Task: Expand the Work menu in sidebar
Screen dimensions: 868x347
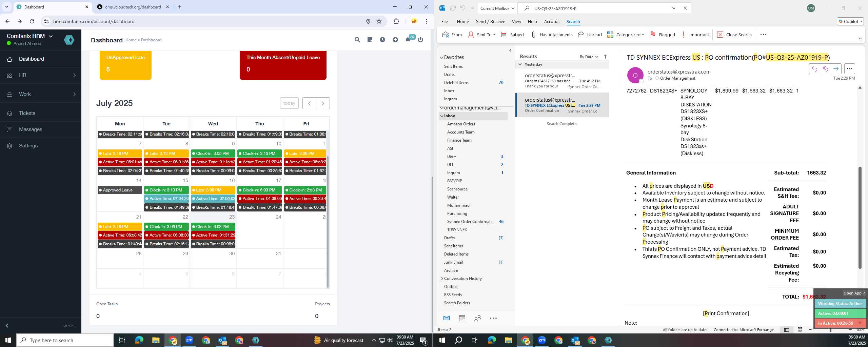Action: (x=41, y=94)
